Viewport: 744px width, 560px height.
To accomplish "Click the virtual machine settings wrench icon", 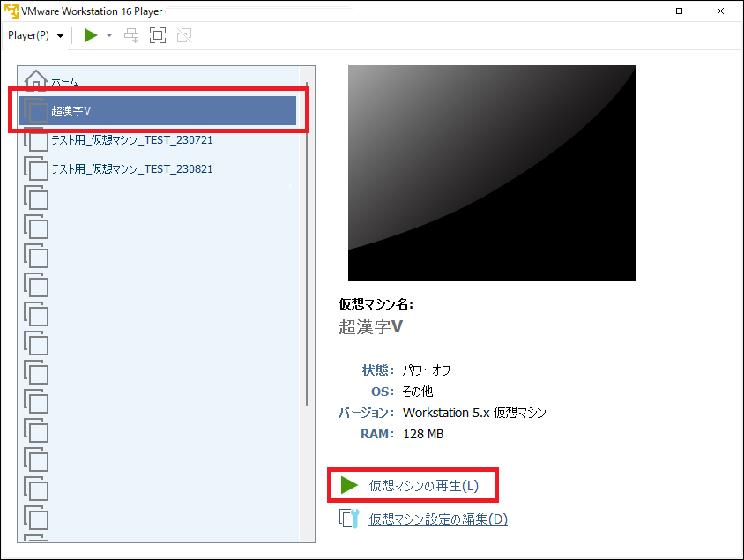I will 349,519.
